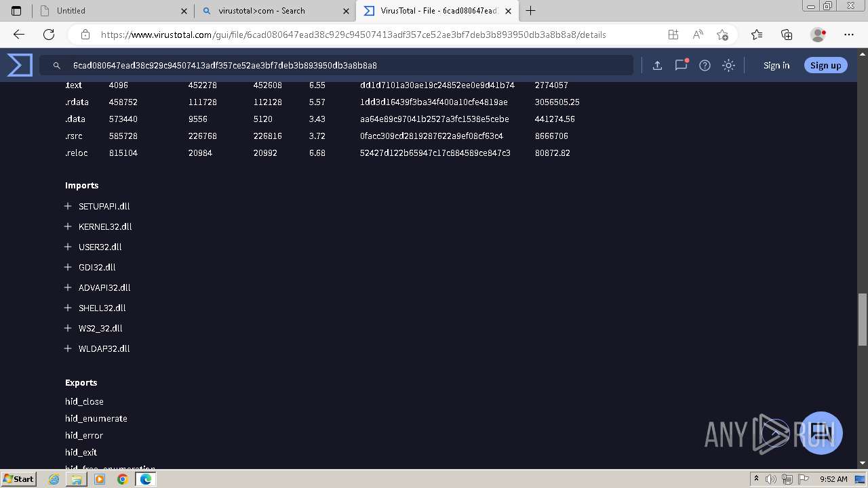This screenshot has width=868, height=488.
Task: Show hidden tray icons arrow
Action: tap(755, 479)
